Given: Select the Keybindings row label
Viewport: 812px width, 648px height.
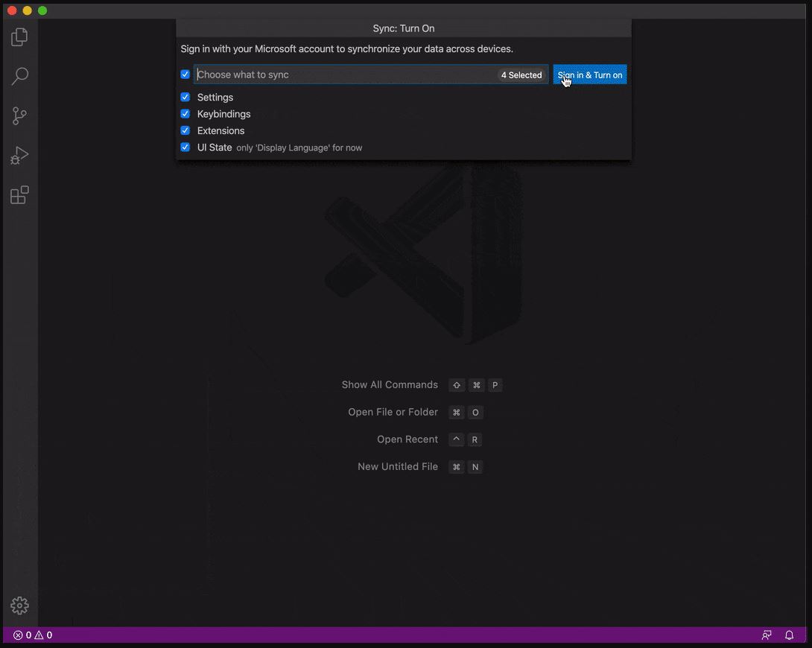Looking at the screenshot, I should [223, 114].
